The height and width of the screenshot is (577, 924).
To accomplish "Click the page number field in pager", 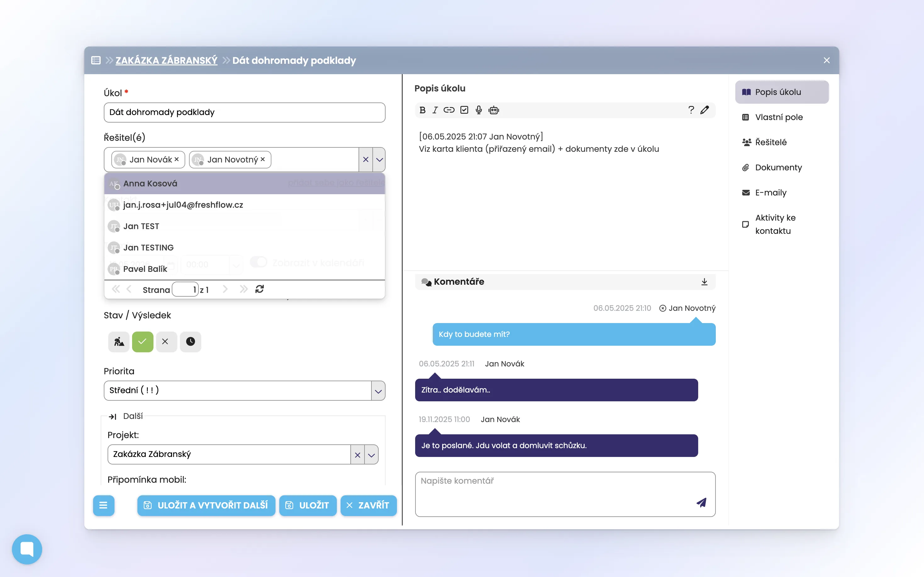I will coord(185,289).
